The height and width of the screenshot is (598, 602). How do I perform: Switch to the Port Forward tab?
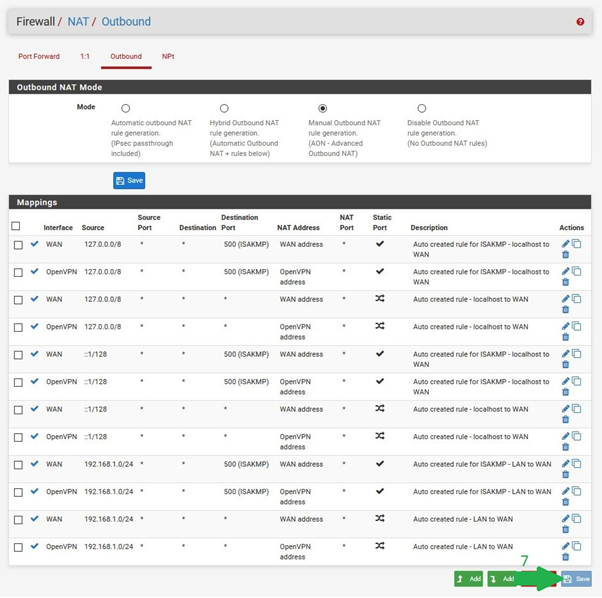(40, 57)
